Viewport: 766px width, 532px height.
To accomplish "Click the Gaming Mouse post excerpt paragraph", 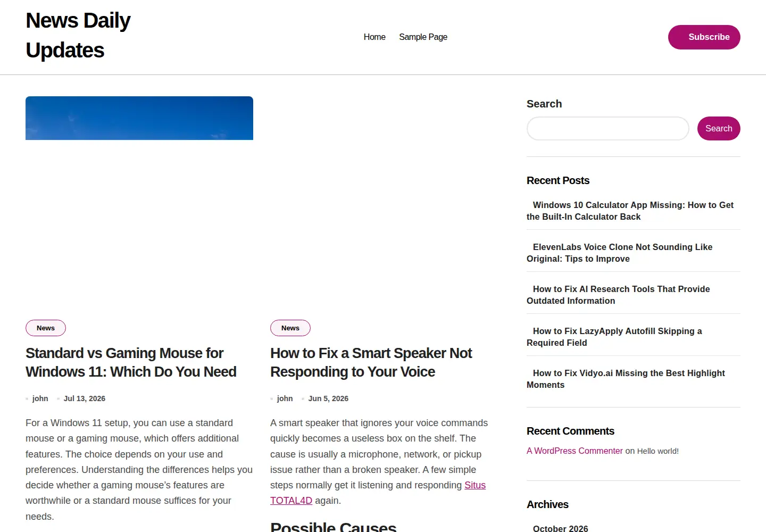I will click(x=139, y=469).
